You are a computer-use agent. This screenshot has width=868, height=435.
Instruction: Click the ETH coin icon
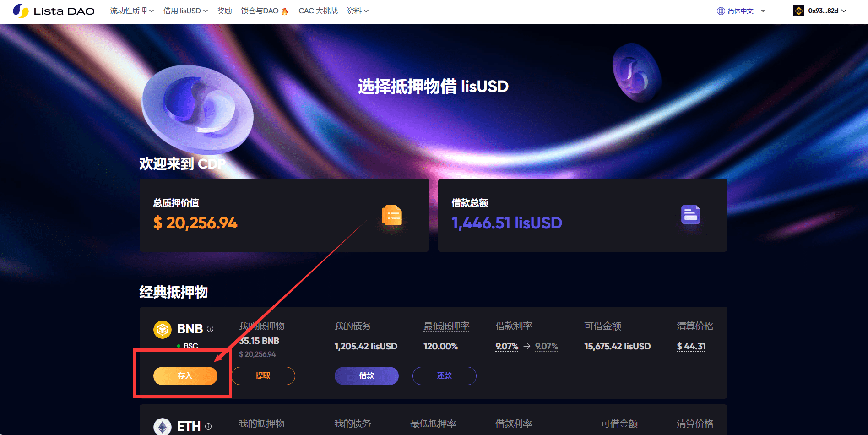(163, 427)
